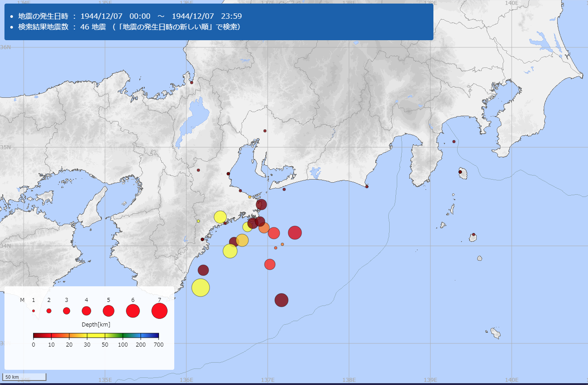Click the magnitude 1 legend circle
The image size is (588, 385).
pos(34,311)
